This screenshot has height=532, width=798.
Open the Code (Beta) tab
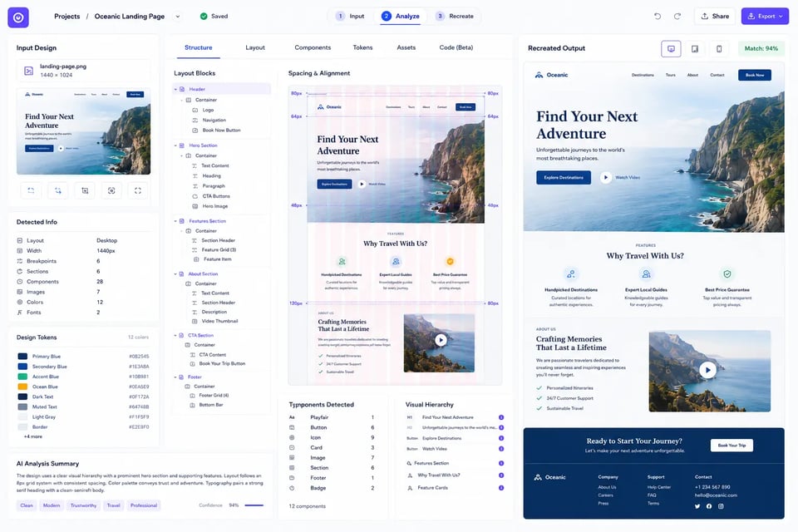(x=456, y=47)
